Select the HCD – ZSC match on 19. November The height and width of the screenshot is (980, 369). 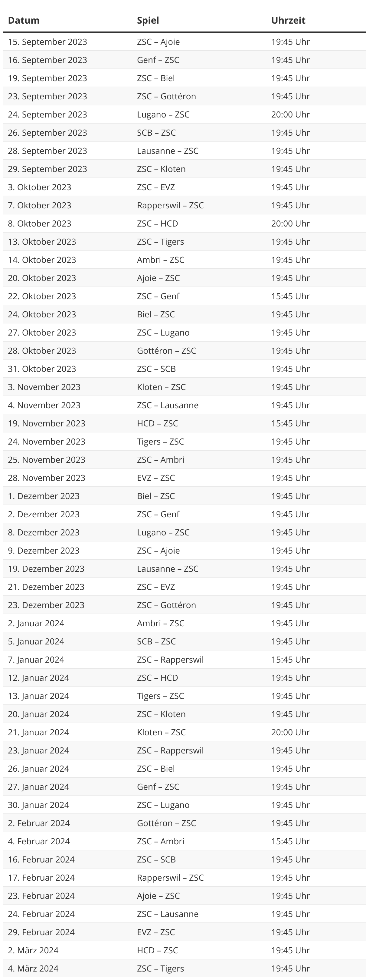coord(157,423)
